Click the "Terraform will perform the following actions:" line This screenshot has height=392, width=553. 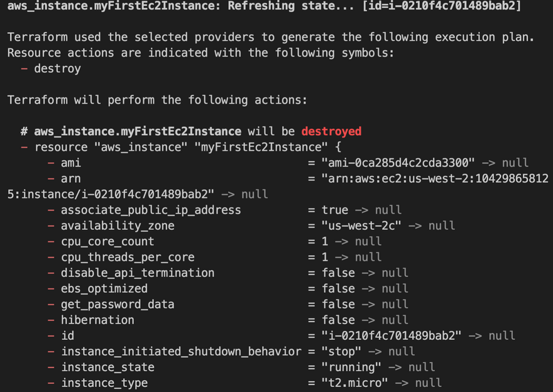(x=157, y=100)
